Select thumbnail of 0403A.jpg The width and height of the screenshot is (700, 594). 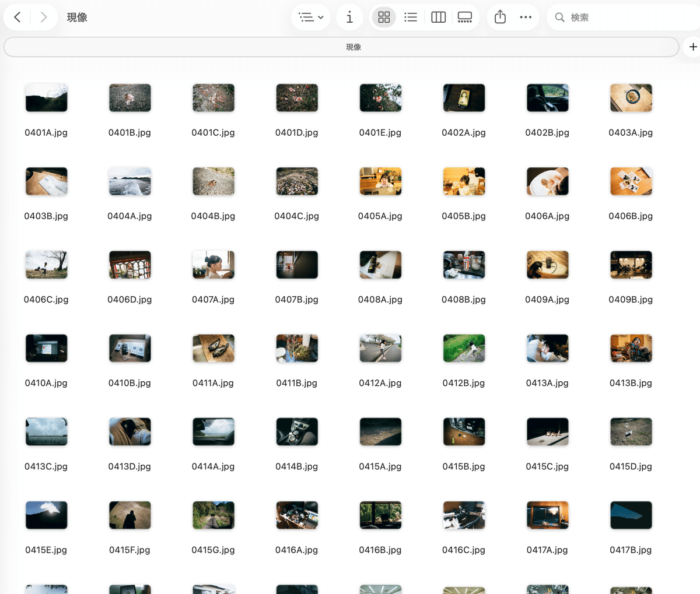tap(631, 98)
